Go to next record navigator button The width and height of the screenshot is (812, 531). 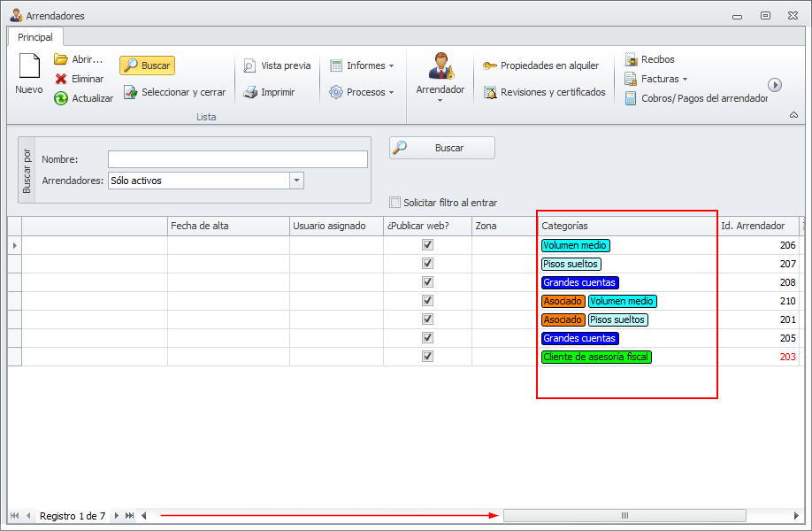(x=116, y=515)
